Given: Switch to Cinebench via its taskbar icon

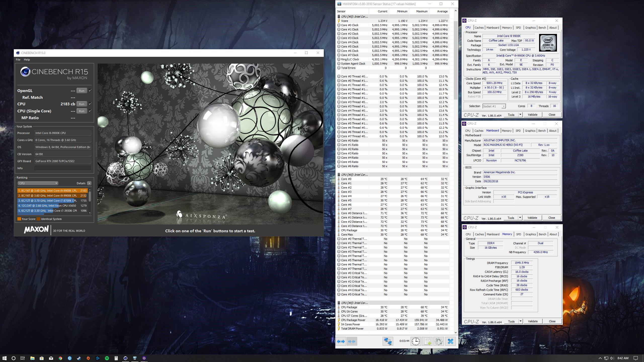Looking at the screenshot, I should click(x=126, y=358).
